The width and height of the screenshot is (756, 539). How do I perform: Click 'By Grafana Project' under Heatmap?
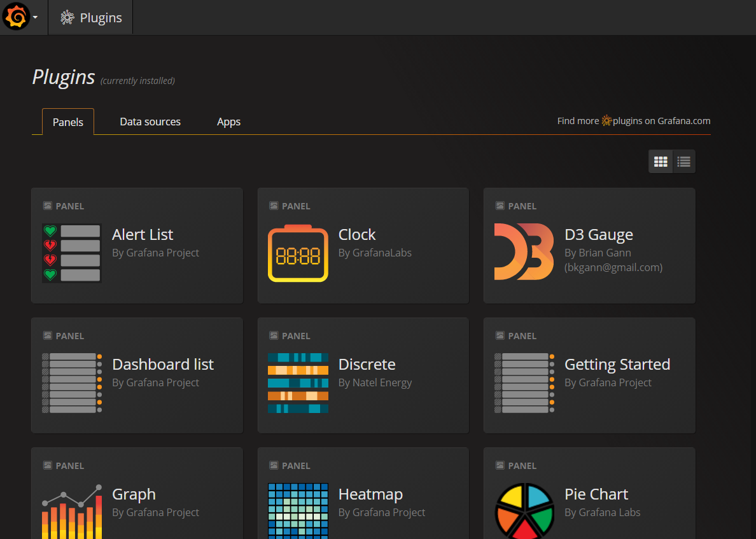coord(382,512)
